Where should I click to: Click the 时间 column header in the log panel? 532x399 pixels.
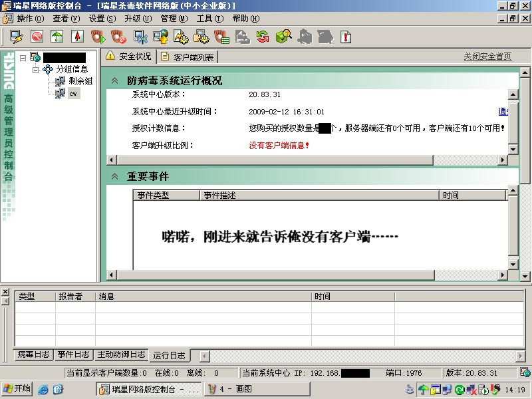pos(353,296)
